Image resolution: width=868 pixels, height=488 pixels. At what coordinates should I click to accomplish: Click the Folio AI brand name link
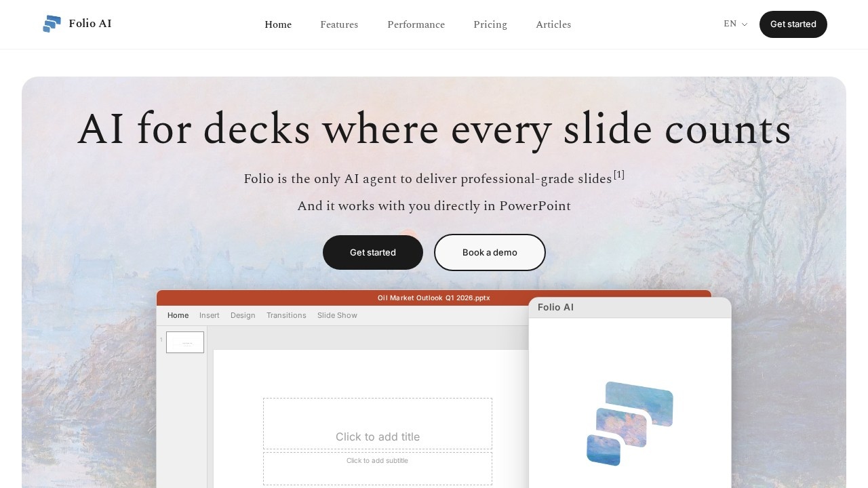[90, 24]
